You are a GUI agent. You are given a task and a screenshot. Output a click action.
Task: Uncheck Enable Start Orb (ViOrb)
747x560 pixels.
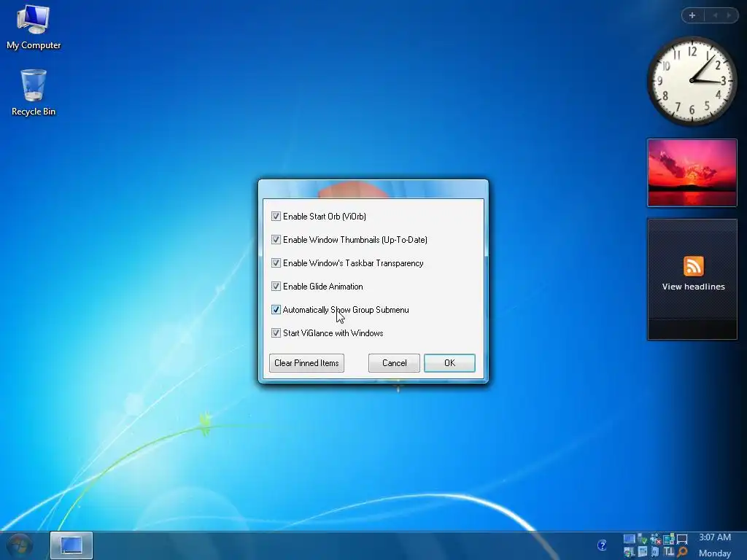tap(276, 216)
